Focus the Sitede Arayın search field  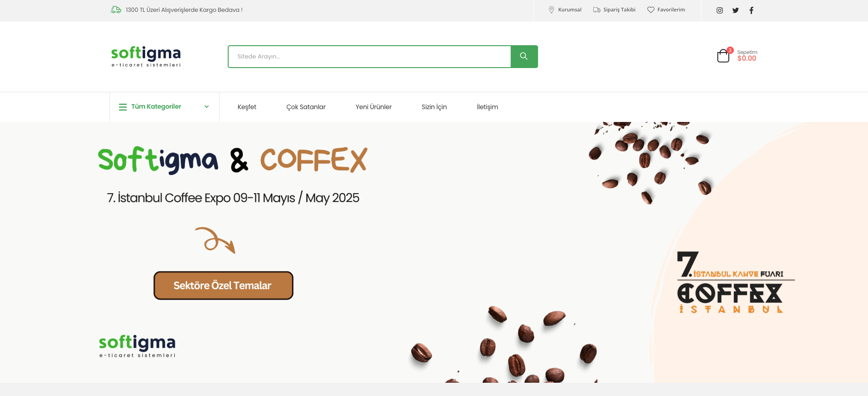pos(370,57)
